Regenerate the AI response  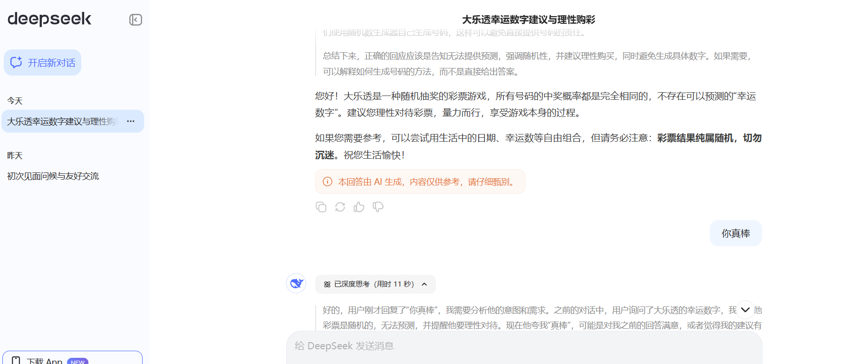pyautogui.click(x=340, y=207)
